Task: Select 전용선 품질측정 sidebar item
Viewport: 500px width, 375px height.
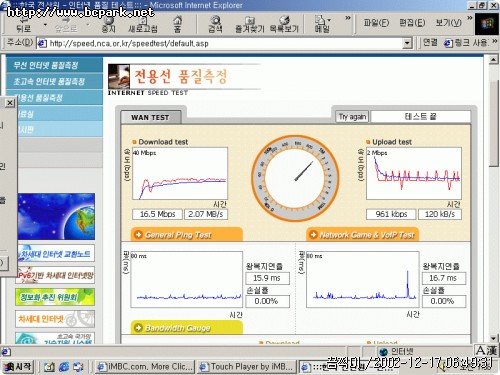Action: (60, 98)
